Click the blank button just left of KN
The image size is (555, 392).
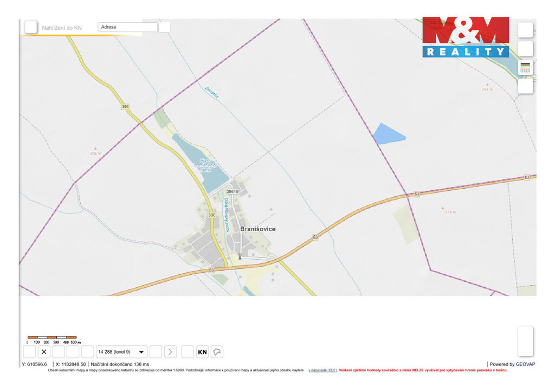[188, 352]
